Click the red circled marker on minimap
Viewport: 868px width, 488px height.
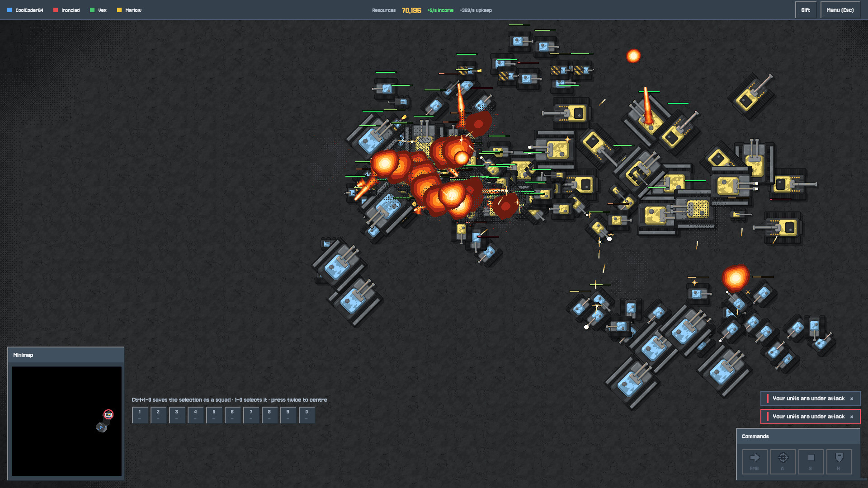108,414
